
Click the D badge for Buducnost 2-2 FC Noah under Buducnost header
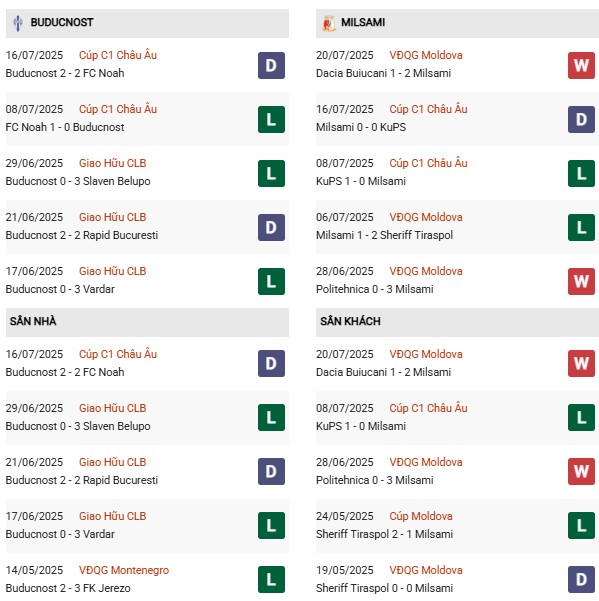271,66
